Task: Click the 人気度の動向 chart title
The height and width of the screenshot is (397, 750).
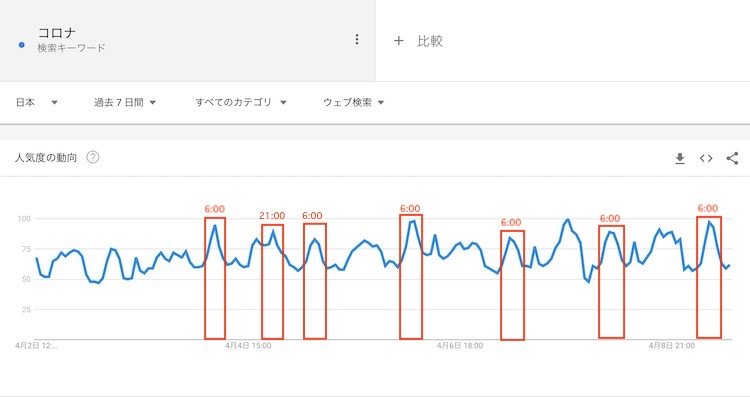Action: click(46, 158)
